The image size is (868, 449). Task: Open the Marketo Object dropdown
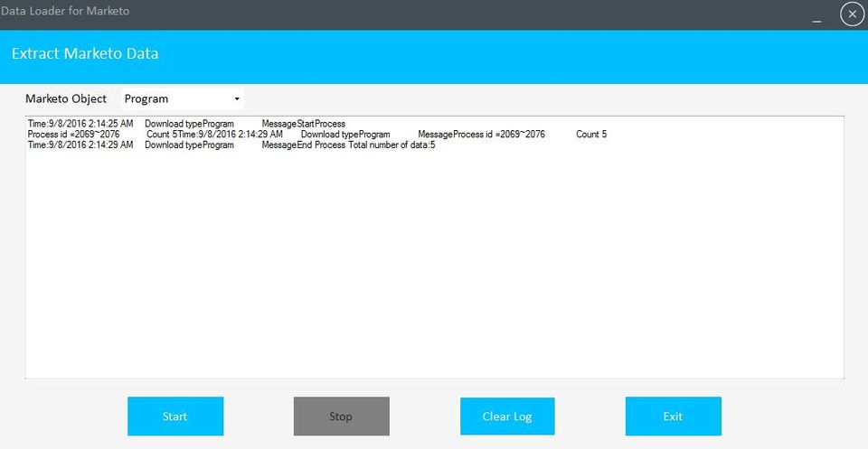[x=183, y=99]
